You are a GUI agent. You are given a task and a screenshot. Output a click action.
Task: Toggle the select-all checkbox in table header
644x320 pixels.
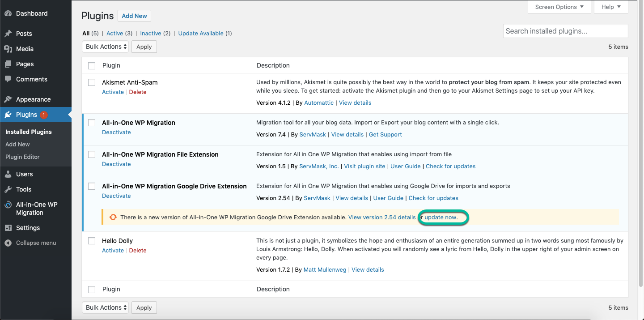[x=92, y=66]
